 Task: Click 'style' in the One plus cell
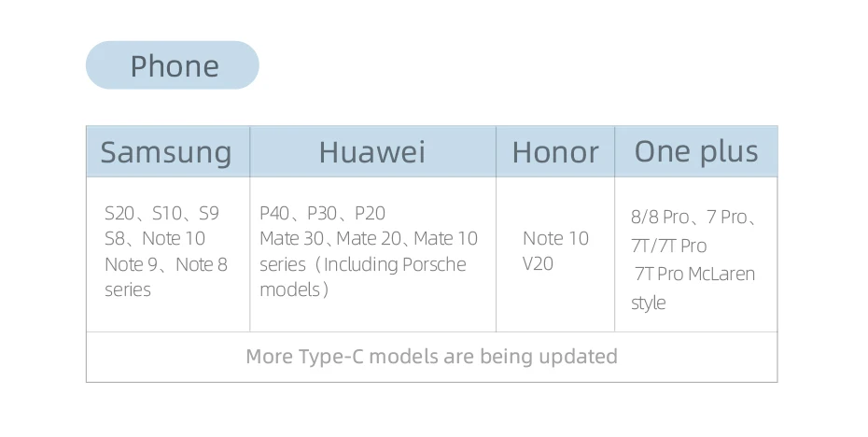point(649,303)
